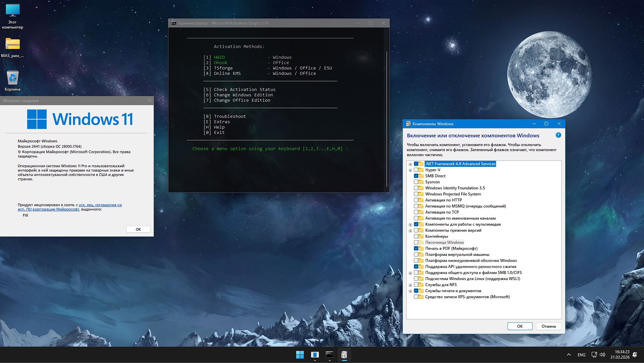
Task: Click OK in the Компоненты Windows dialog
Action: click(520, 326)
